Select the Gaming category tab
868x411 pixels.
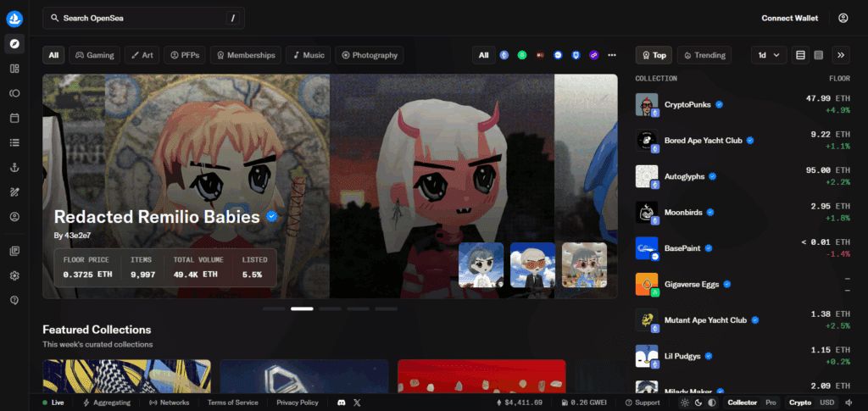pyautogui.click(x=94, y=55)
